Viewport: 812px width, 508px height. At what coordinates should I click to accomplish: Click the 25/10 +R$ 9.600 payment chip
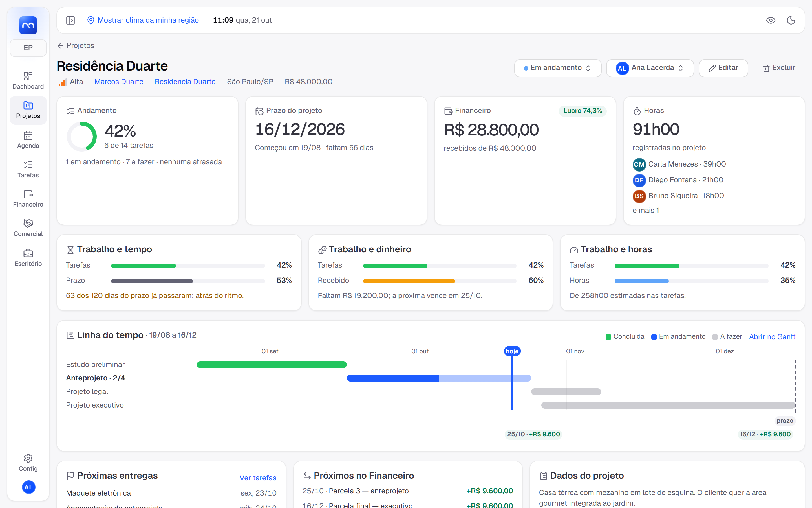point(533,434)
